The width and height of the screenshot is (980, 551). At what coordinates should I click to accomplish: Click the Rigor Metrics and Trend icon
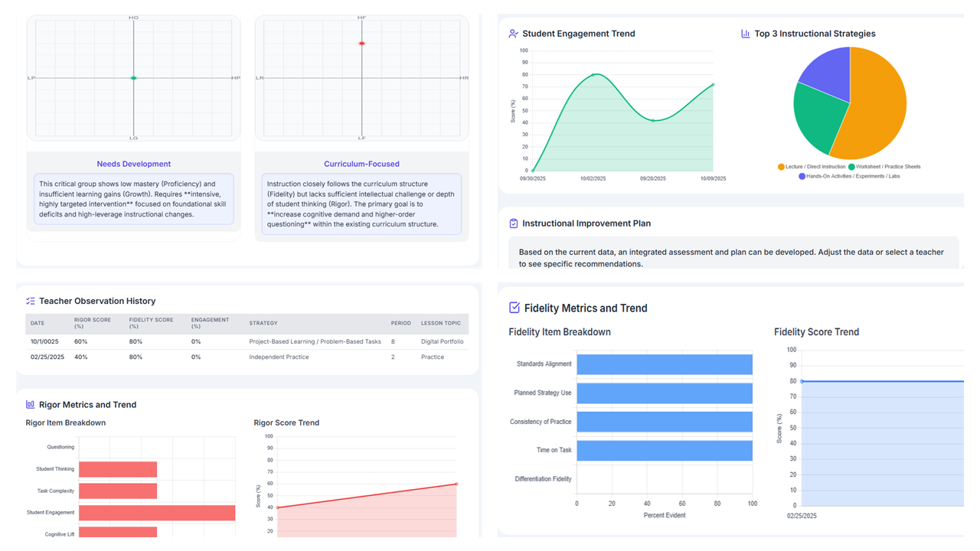[x=31, y=405]
